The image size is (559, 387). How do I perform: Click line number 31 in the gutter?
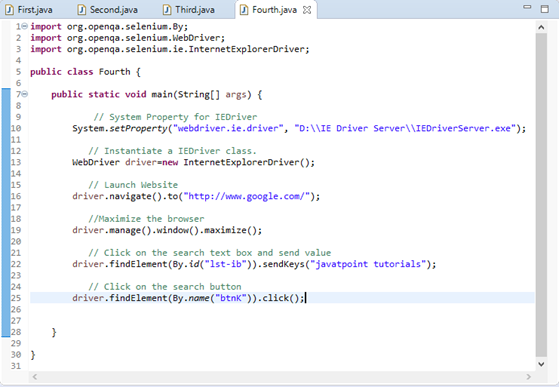(16, 366)
